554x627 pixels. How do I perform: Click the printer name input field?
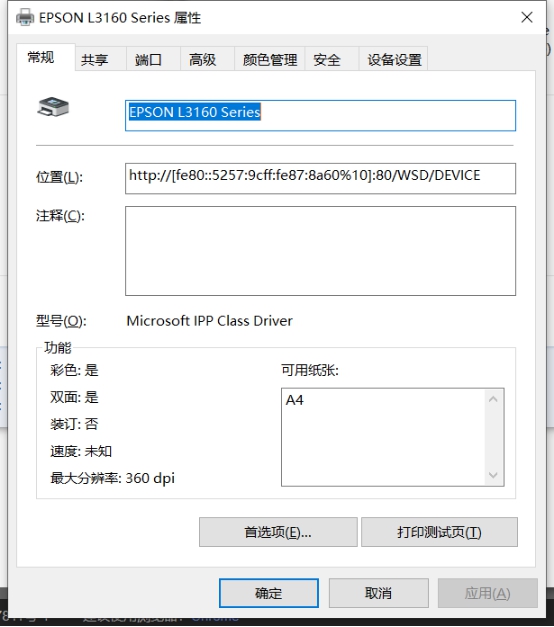point(320,116)
